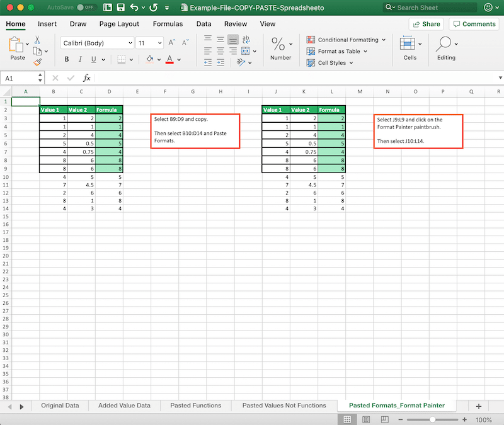
Task: Toggle top align in alignment group
Action: point(208,40)
